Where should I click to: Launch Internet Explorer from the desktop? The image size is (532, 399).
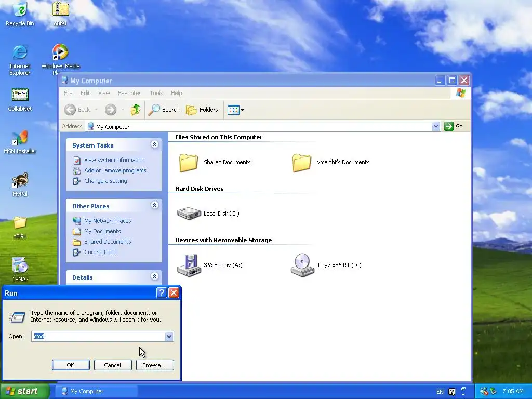click(x=20, y=60)
